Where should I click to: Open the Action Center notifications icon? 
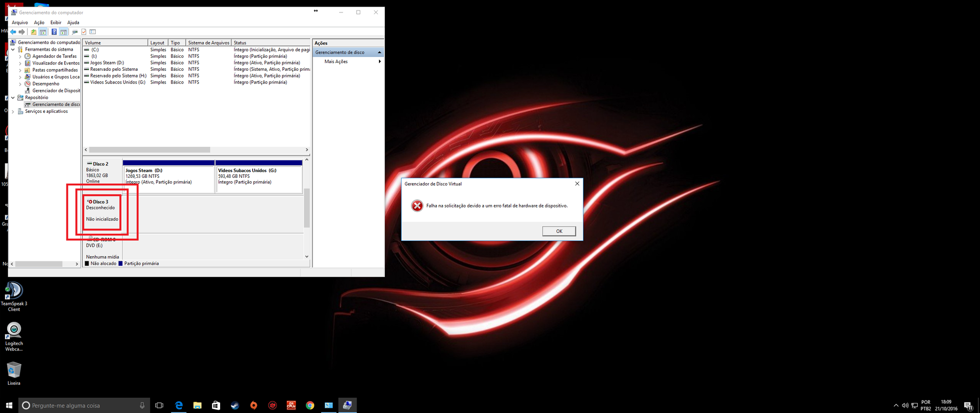point(968,406)
